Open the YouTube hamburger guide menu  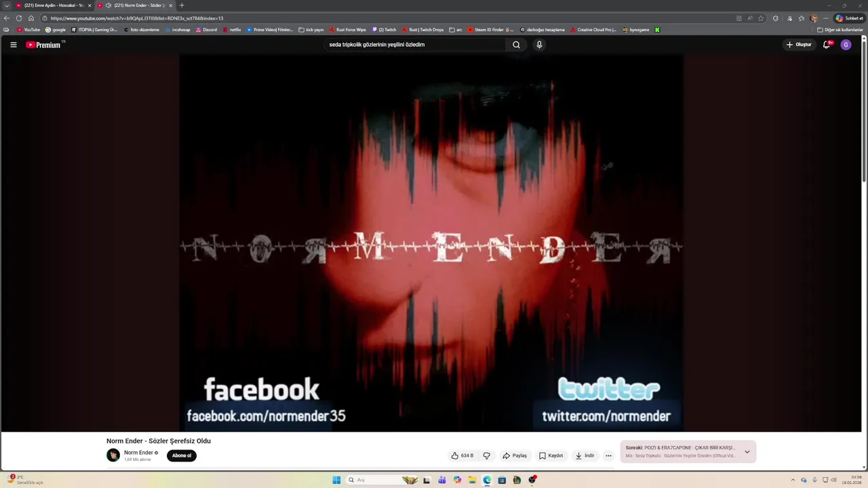click(x=13, y=45)
